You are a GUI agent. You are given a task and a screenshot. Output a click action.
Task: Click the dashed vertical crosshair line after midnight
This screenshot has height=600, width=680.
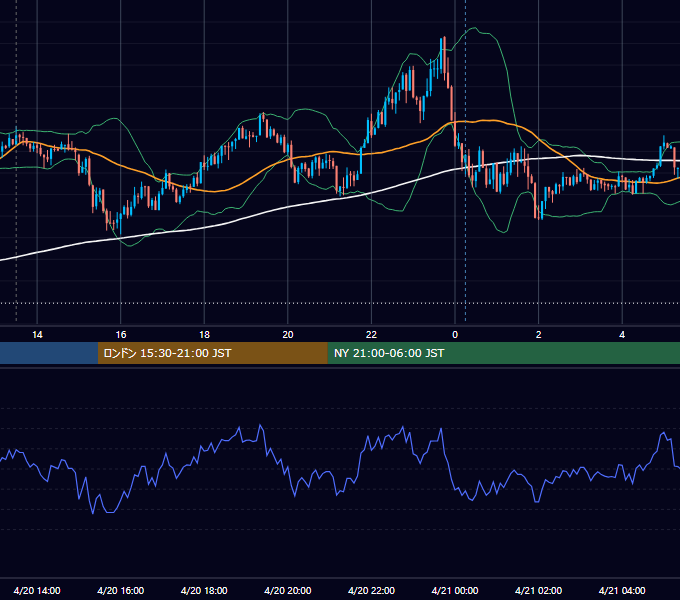(x=465, y=160)
